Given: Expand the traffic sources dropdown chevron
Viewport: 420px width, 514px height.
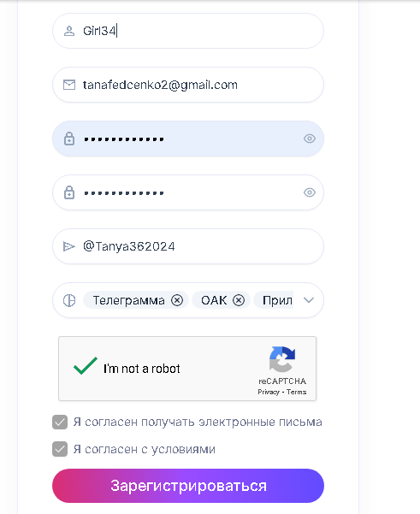Looking at the screenshot, I should pyautogui.click(x=309, y=300).
